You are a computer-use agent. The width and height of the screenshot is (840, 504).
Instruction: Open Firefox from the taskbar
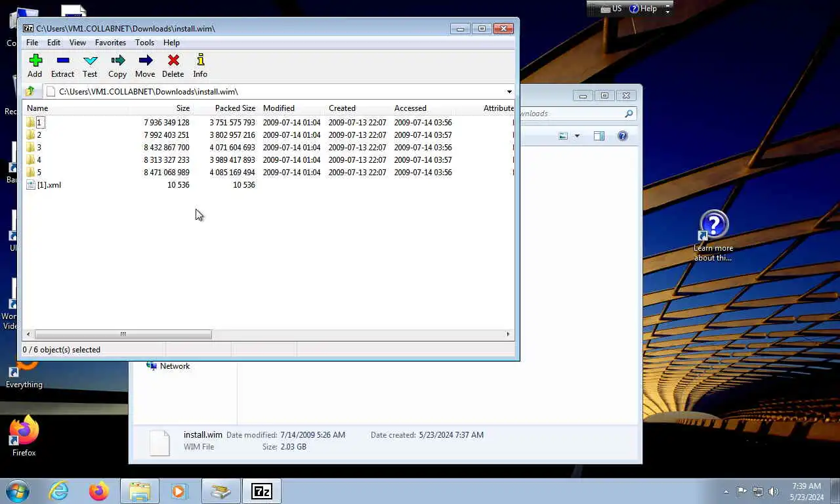(x=99, y=491)
